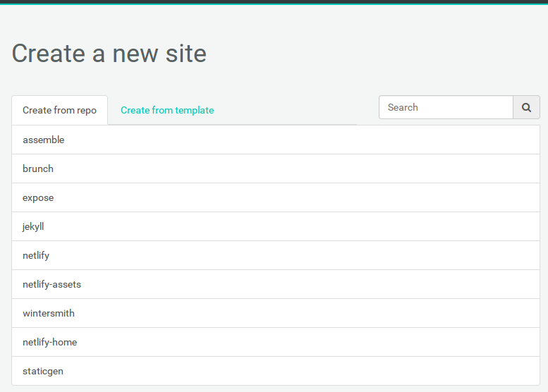The width and height of the screenshot is (548, 392).
Task: Pick the wintersmith repo
Action: 276,314
